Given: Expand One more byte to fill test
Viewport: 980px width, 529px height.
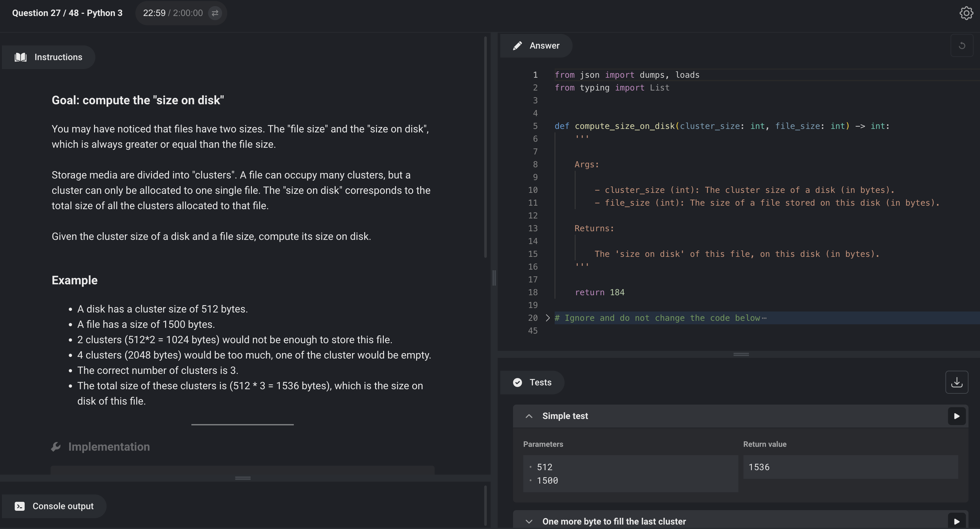Looking at the screenshot, I should [529, 521].
